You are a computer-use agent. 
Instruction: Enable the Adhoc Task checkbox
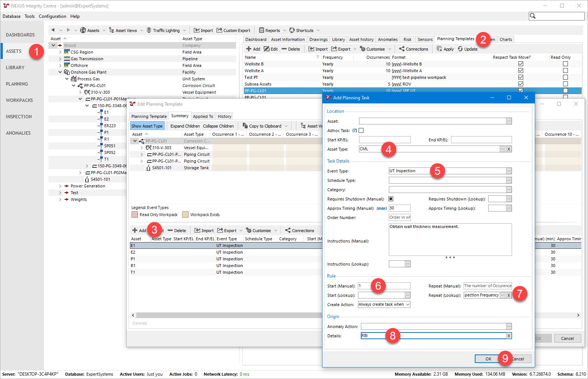pyautogui.click(x=361, y=131)
